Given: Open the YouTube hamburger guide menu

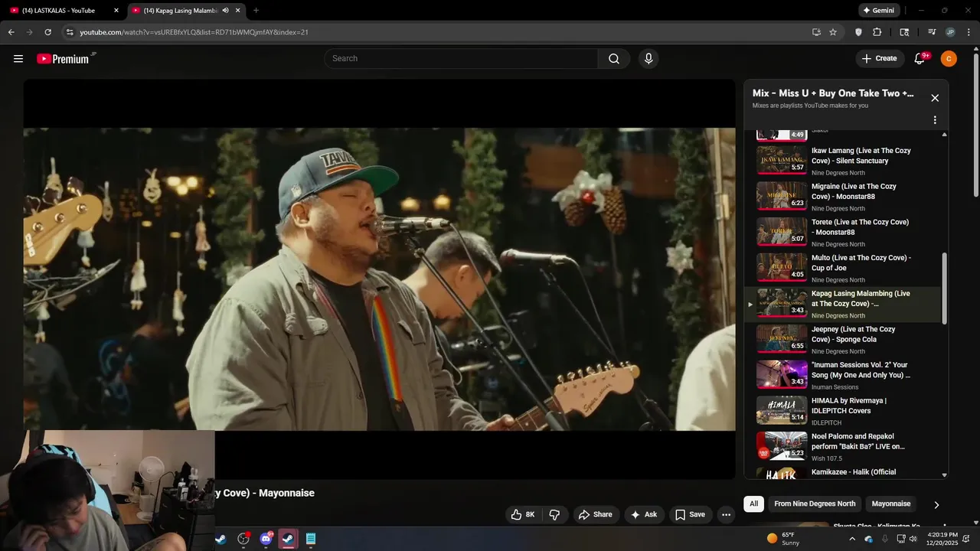Looking at the screenshot, I should (18, 59).
